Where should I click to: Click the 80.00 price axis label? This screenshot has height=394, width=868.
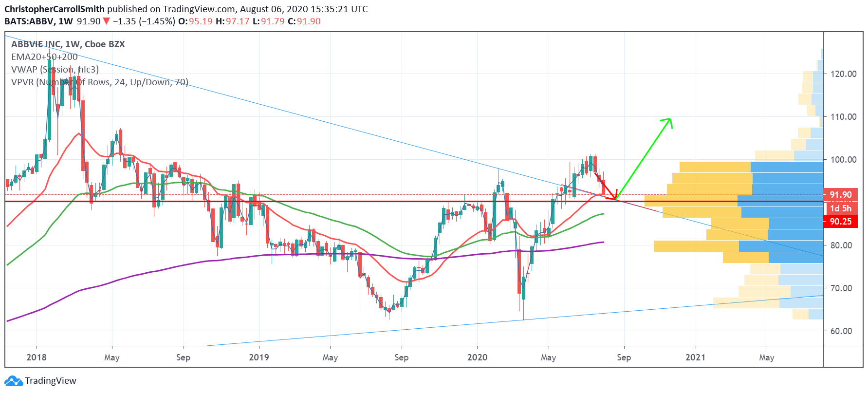[841, 245]
